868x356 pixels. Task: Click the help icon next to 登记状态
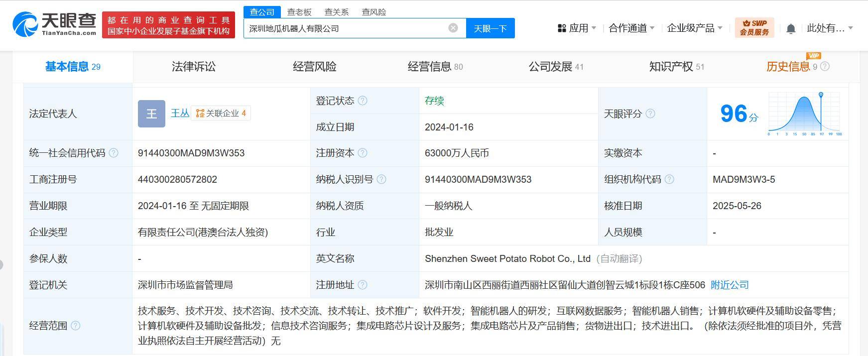coord(363,101)
